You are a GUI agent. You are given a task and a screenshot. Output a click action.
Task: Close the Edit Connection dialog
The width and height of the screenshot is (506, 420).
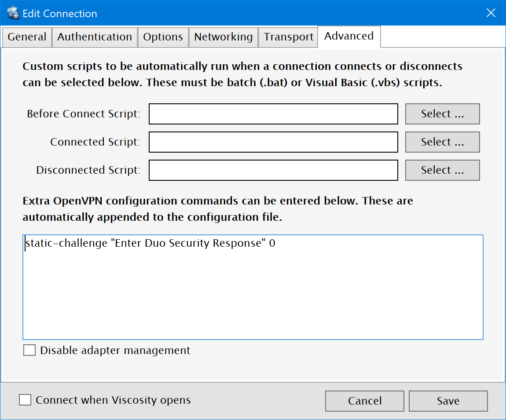[491, 13]
